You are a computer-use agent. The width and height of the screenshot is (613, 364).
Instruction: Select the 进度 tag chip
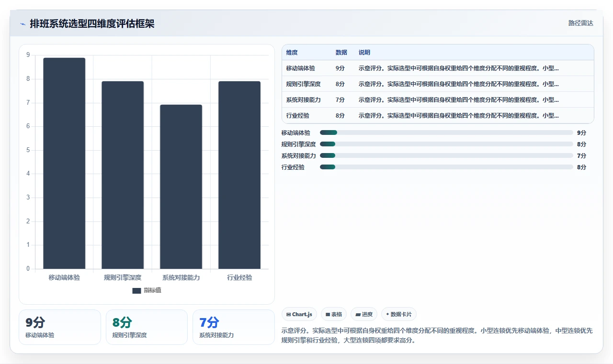[364, 314]
